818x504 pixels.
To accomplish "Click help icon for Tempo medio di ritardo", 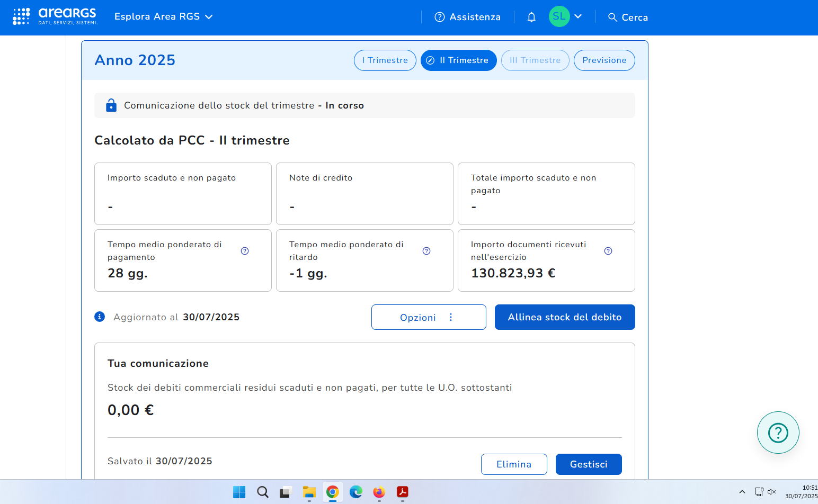I will (x=426, y=251).
